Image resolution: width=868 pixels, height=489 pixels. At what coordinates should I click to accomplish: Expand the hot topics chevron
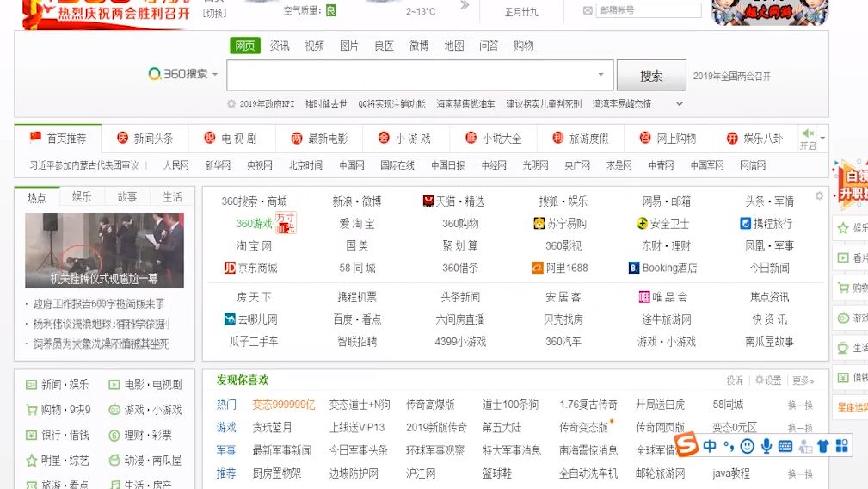pos(680,104)
